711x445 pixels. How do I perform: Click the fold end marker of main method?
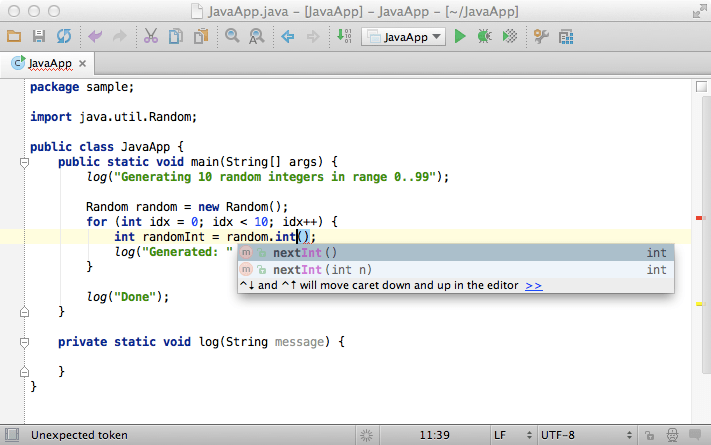point(24,312)
